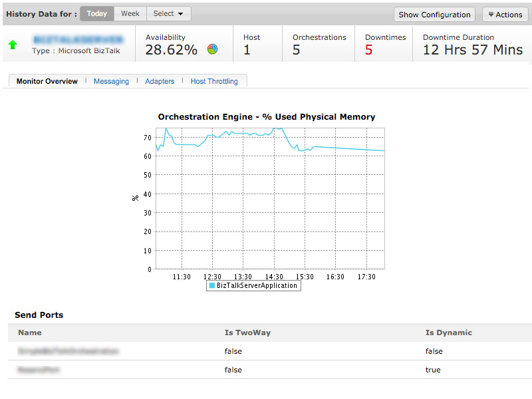Screen dimensions: 532x399
Task: Select the Monitor Overview tab
Action: 47,81
